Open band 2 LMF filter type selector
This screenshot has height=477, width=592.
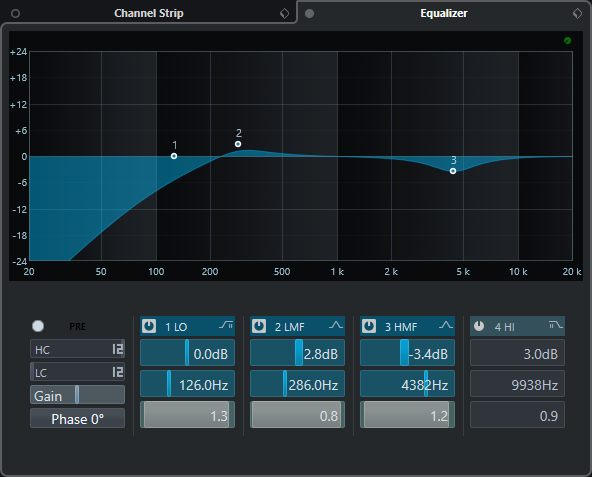(x=336, y=325)
